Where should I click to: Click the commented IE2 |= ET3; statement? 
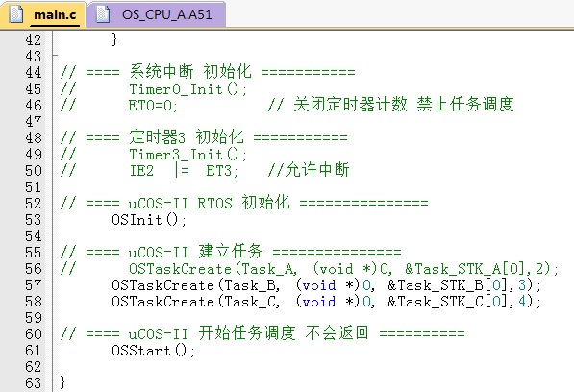click(x=184, y=171)
